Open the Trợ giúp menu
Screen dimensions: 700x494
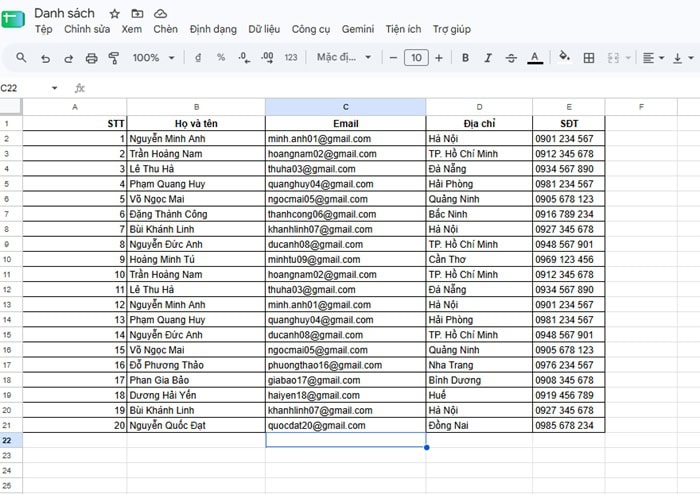pos(451,29)
